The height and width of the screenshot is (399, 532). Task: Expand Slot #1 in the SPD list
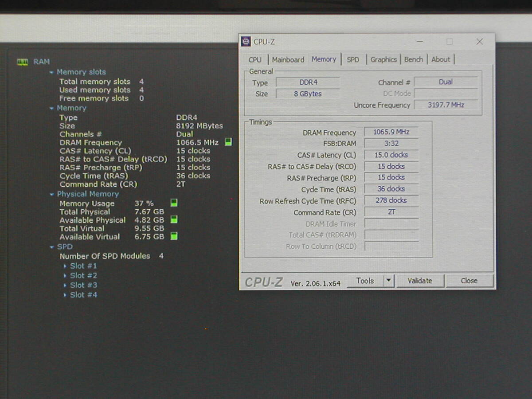tap(65, 266)
